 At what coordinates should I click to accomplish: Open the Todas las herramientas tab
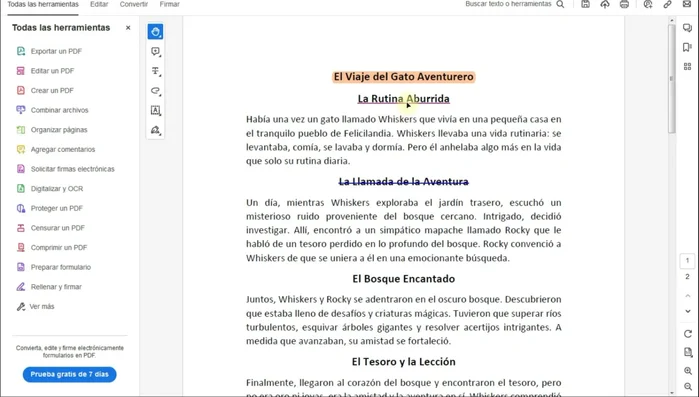pos(43,4)
